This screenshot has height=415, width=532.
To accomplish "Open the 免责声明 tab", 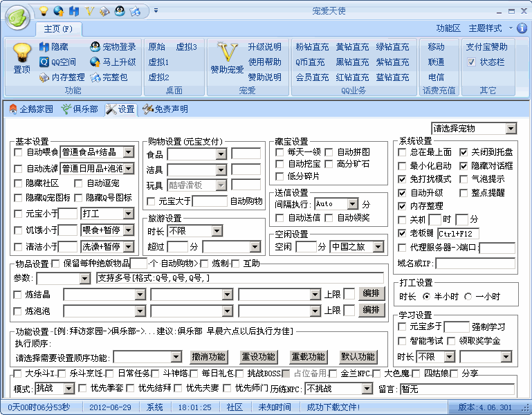I will click(165, 109).
